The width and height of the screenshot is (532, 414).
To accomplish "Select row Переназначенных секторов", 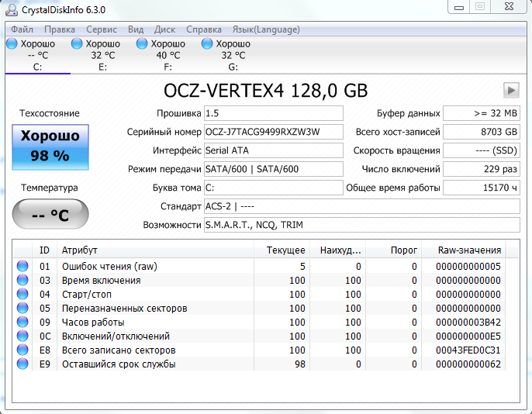I will pos(259,308).
